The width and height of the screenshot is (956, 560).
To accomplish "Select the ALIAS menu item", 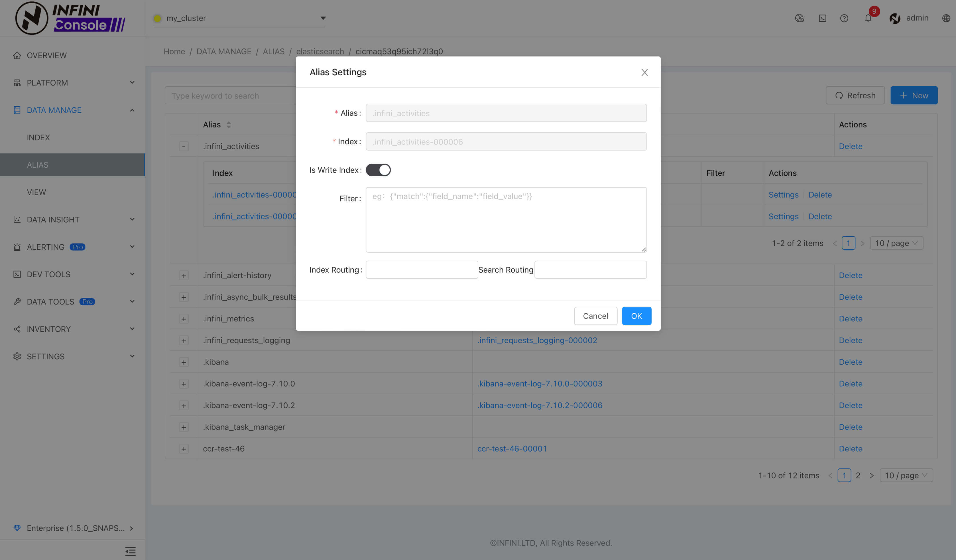I will [x=37, y=165].
